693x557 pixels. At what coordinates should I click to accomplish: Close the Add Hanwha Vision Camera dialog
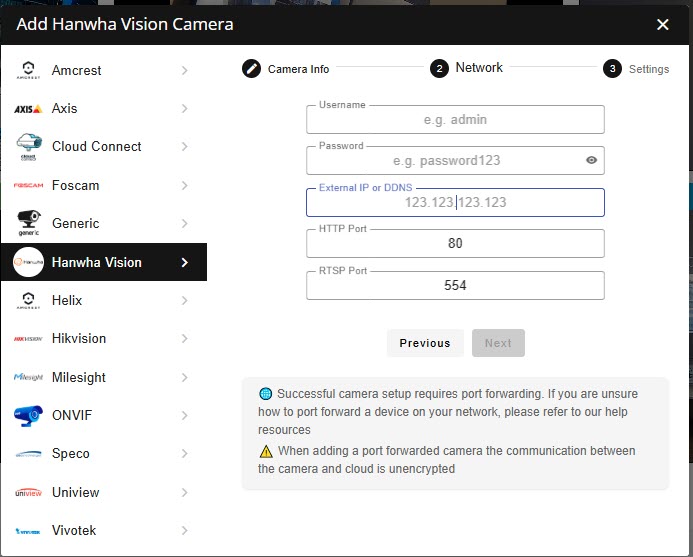663,24
